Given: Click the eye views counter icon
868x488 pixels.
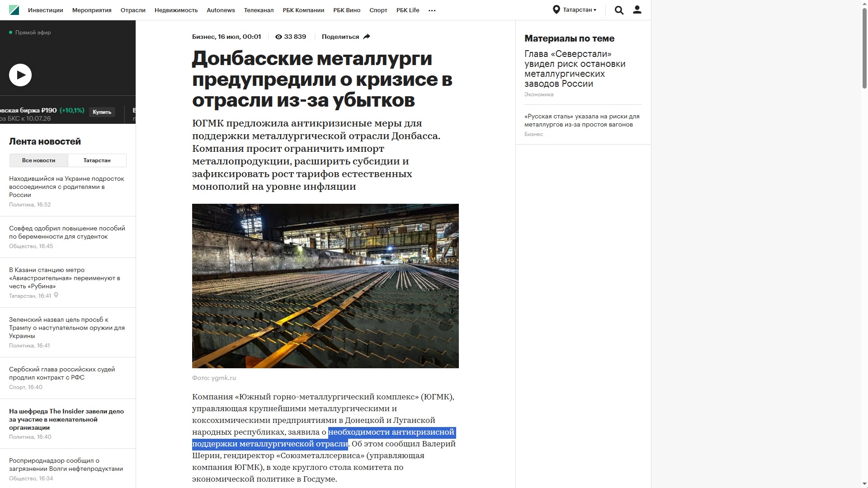Looking at the screenshot, I should coord(278,37).
